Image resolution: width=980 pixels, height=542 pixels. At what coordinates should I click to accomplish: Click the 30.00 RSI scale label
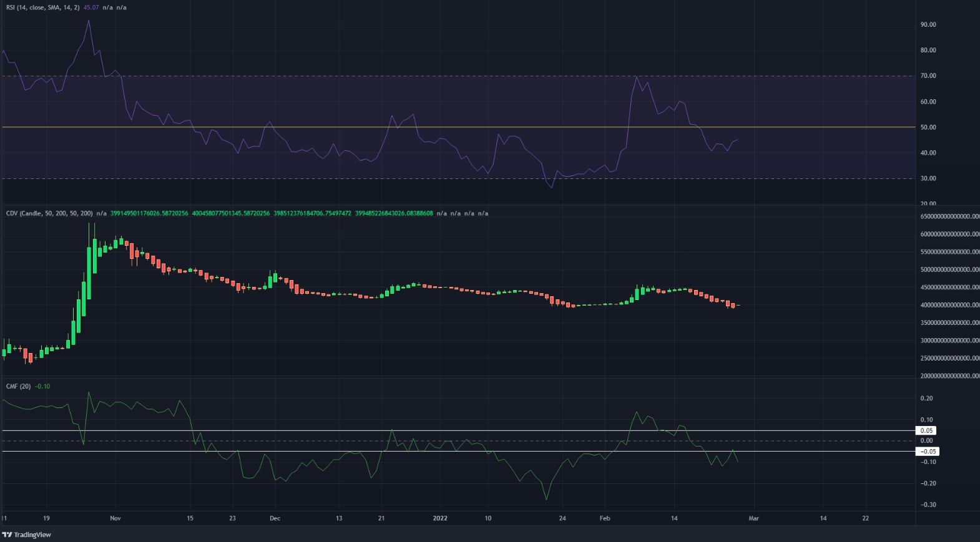point(928,178)
